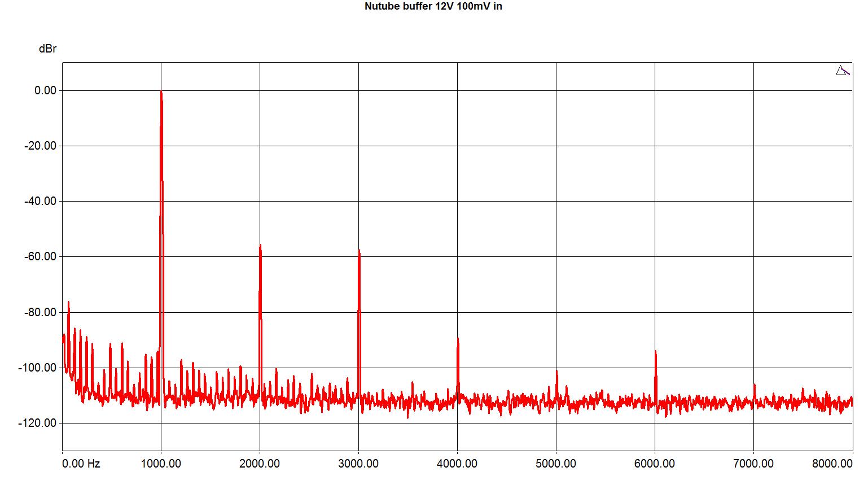868x489 pixels.
Task: Click the dBr y-axis unit label
Action: click(47, 49)
